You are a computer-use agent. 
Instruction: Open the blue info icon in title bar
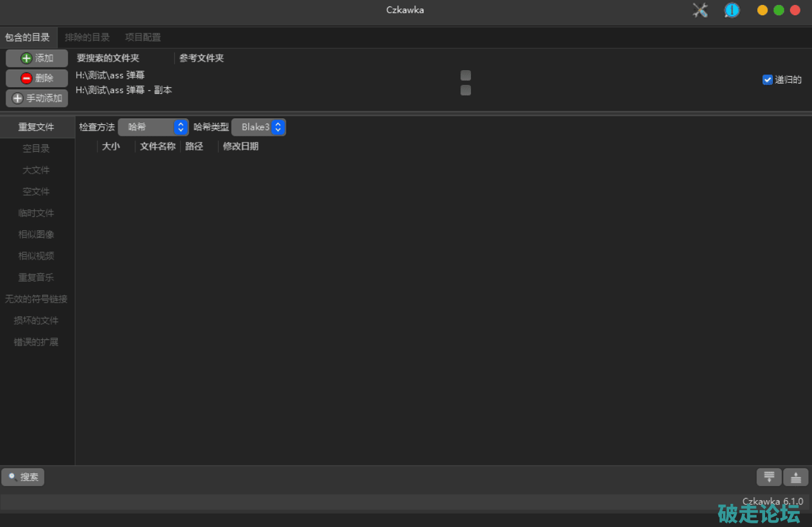[x=732, y=10]
